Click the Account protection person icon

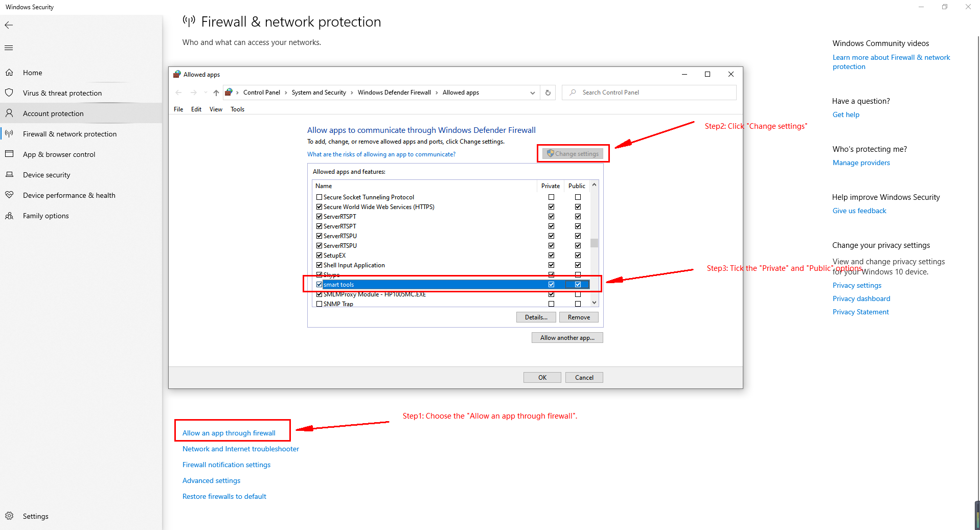[9, 113]
